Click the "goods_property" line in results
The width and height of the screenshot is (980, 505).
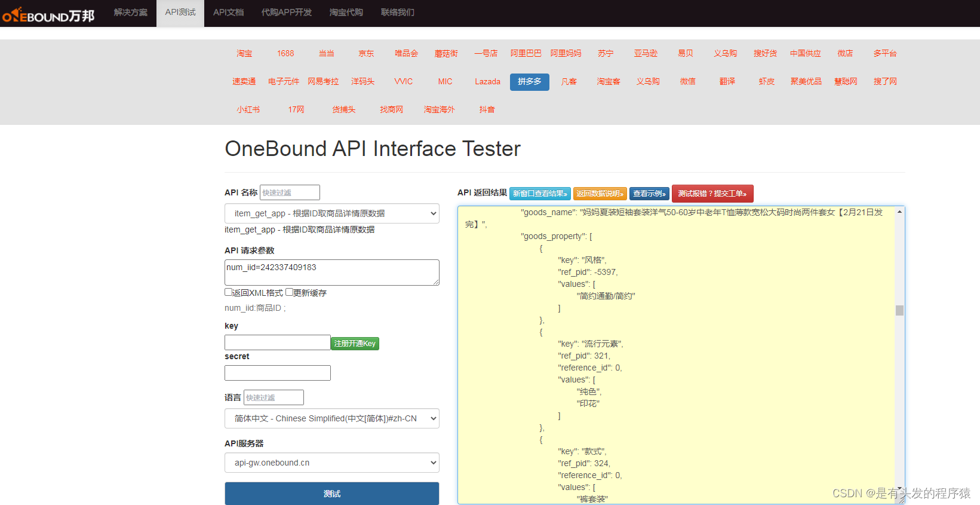click(556, 236)
